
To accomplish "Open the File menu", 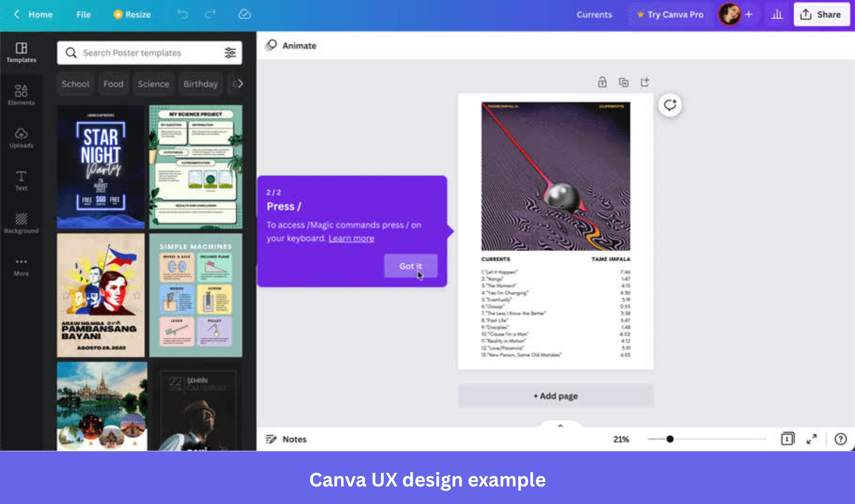I will [x=83, y=14].
